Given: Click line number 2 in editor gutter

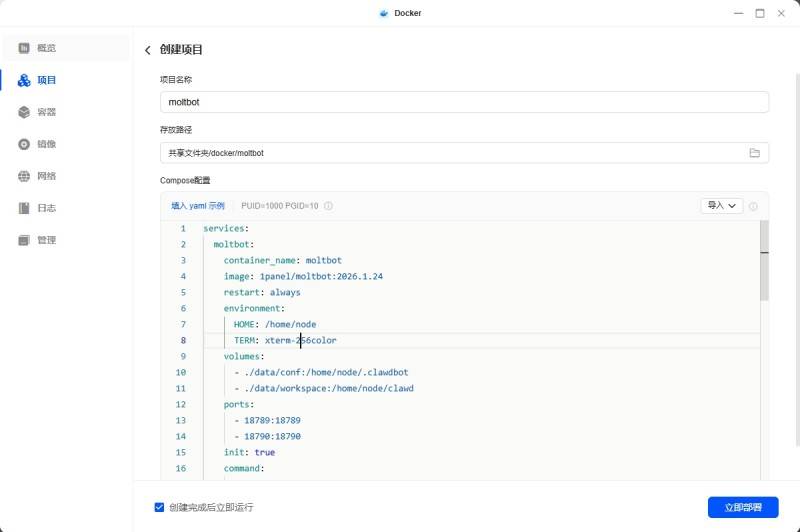Looking at the screenshot, I should [183, 244].
